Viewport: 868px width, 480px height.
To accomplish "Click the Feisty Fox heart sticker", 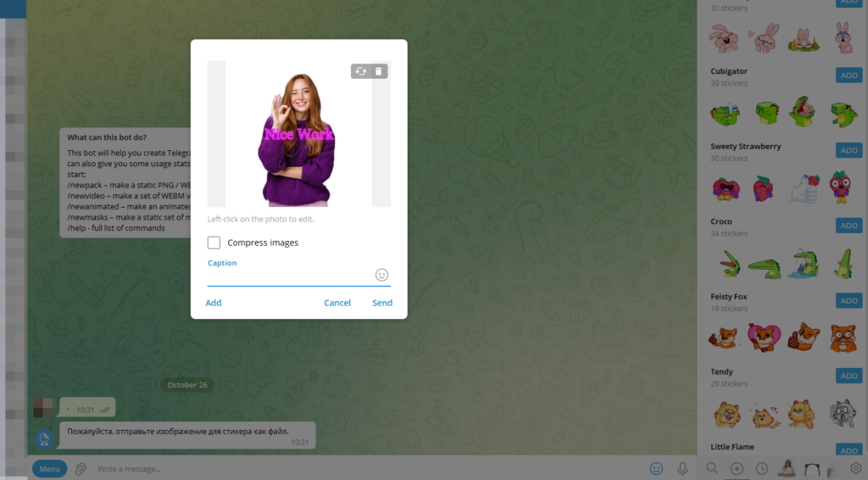I will tap(764, 338).
